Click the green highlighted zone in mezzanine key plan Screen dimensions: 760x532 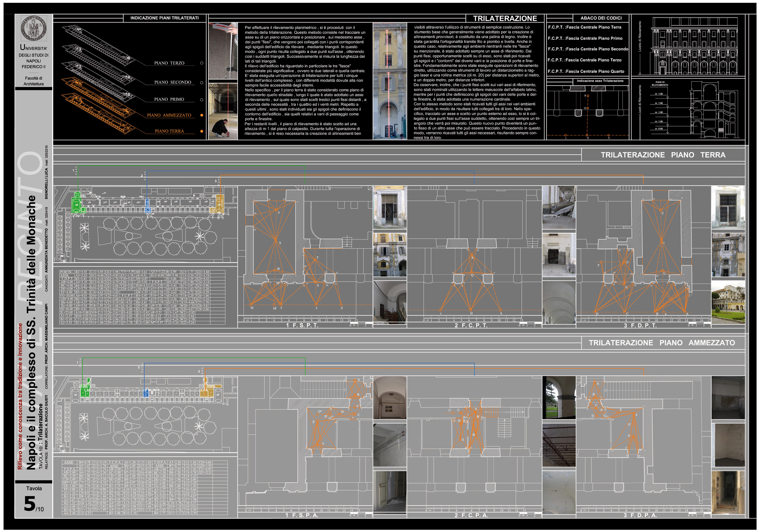tap(85, 387)
